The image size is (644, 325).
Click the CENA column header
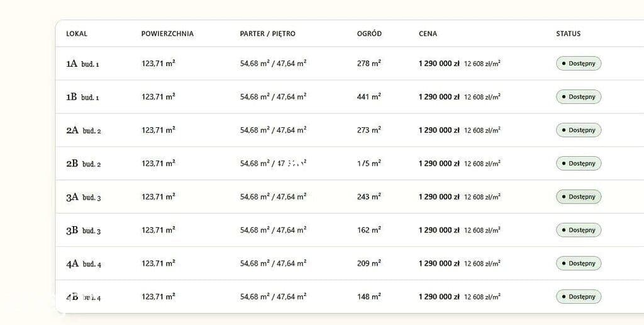point(428,34)
